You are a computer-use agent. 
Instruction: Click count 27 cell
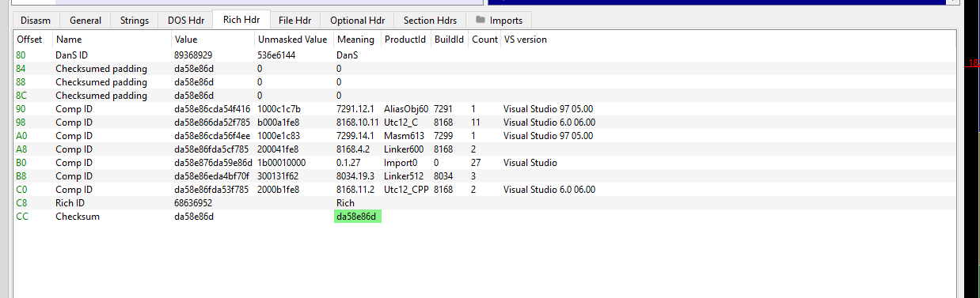[x=476, y=163]
